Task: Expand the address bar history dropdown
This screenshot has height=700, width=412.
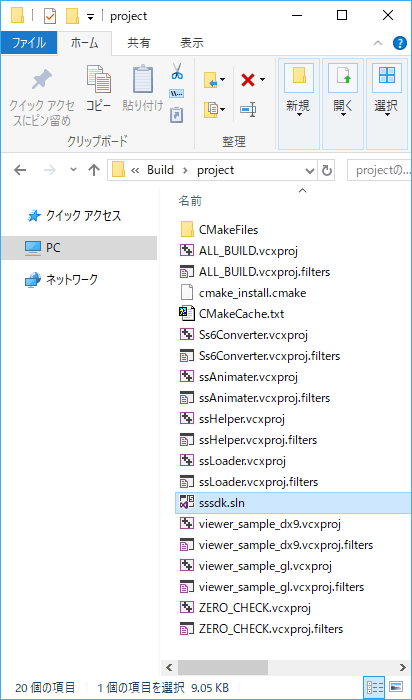Action: click(x=309, y=171)
